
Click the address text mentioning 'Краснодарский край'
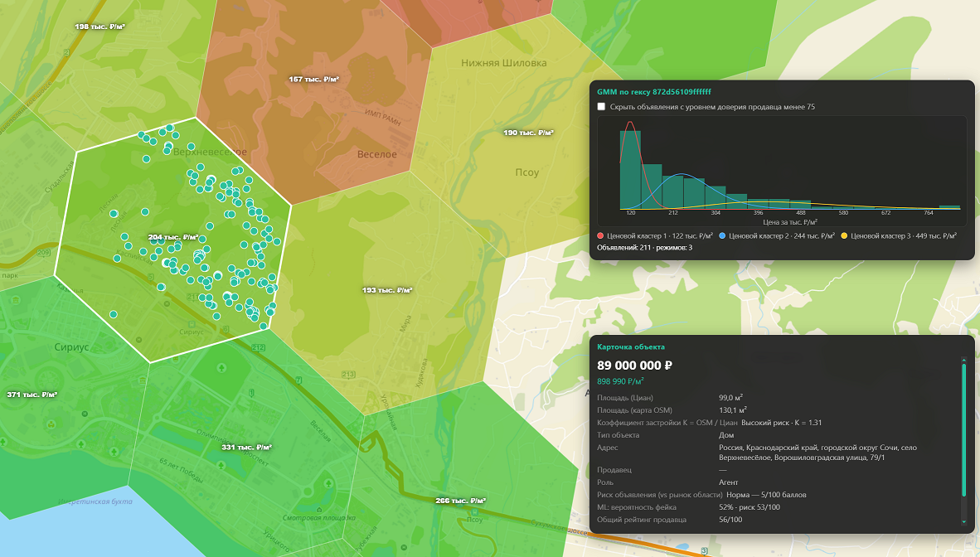817,453
